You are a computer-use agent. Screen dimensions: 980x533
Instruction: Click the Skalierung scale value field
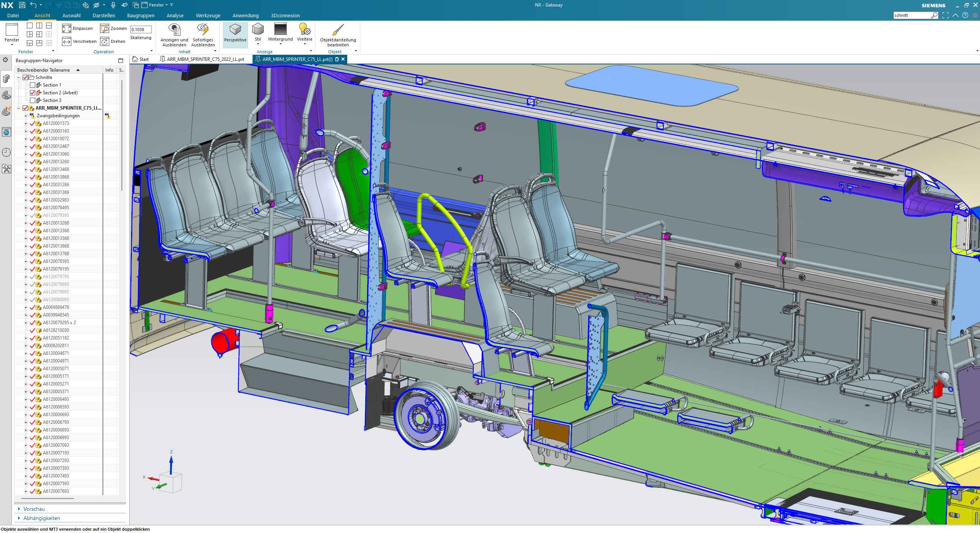pyautogui.click(x=141, y=30)
